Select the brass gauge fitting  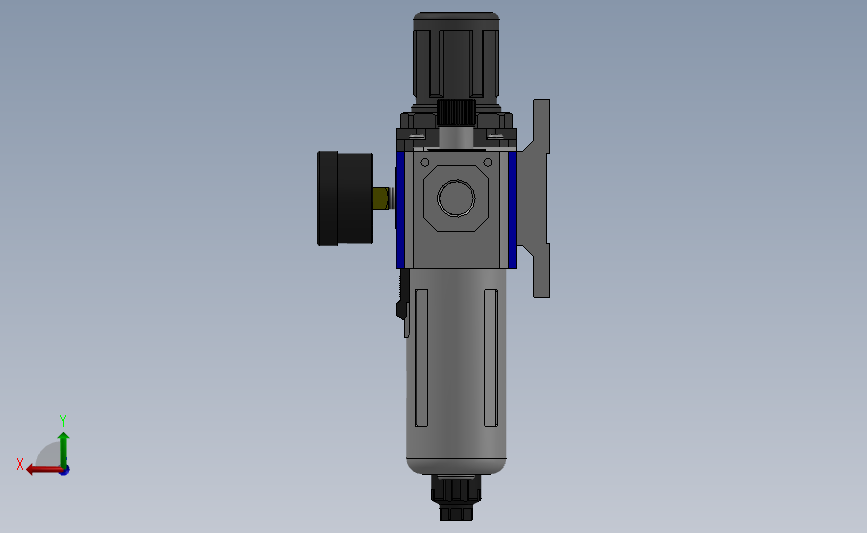[x=381, y=198]
